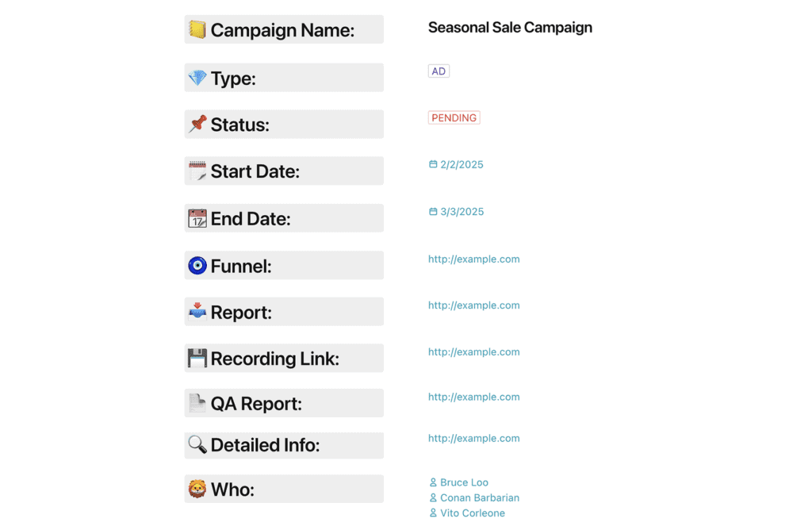Follow the QA Report example.com link
Image resolution: width=812 pixels, height=526 pixels.
(474, 397)
